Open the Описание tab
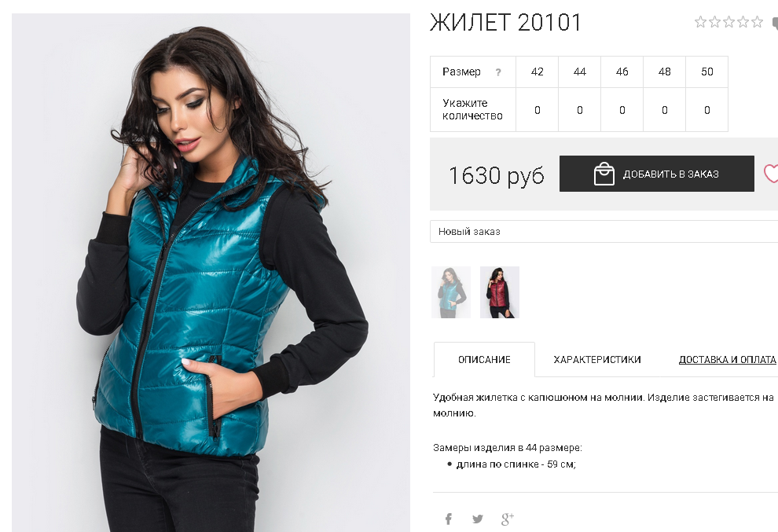This screenshot has width=778, height=532. (x=484, y=359)
